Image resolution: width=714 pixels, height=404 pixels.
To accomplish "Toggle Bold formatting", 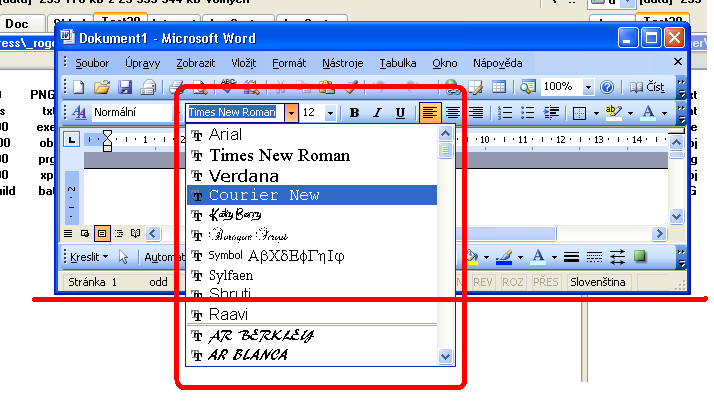I will pyautogui.click(x=354, y=113).
